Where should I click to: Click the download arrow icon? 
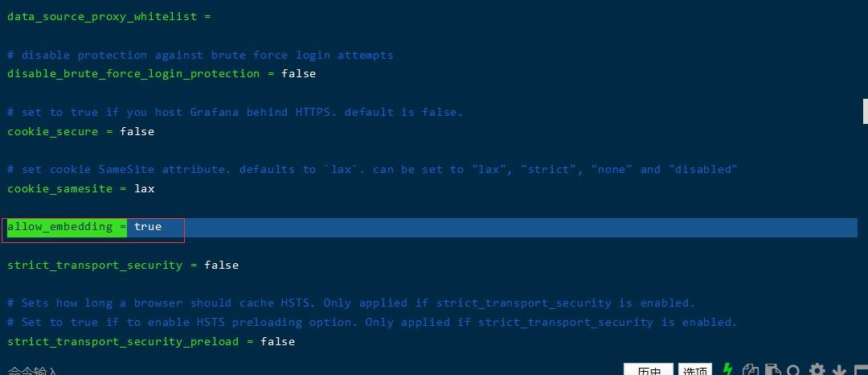click(x=839, y=370)
